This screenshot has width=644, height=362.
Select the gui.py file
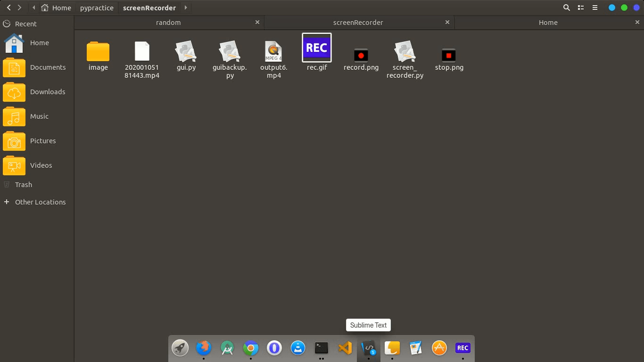click(x=186, y=56)
